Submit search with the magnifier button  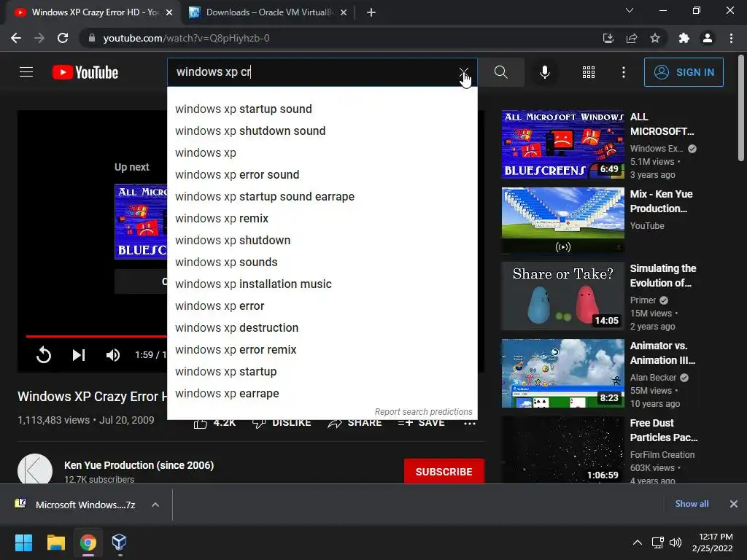(500, 72)
